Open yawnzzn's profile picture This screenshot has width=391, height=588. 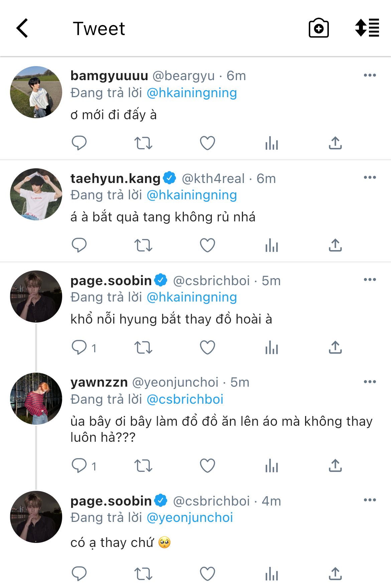36,399
